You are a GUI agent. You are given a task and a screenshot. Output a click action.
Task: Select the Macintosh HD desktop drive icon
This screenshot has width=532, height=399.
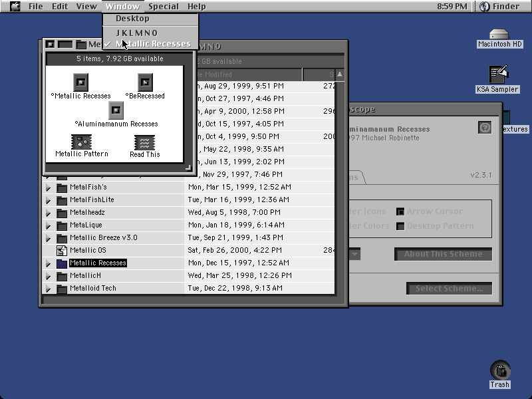coord(499,34)
